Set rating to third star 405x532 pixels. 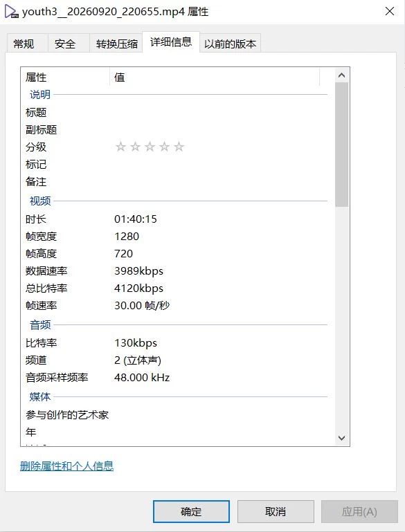point(150,147)
